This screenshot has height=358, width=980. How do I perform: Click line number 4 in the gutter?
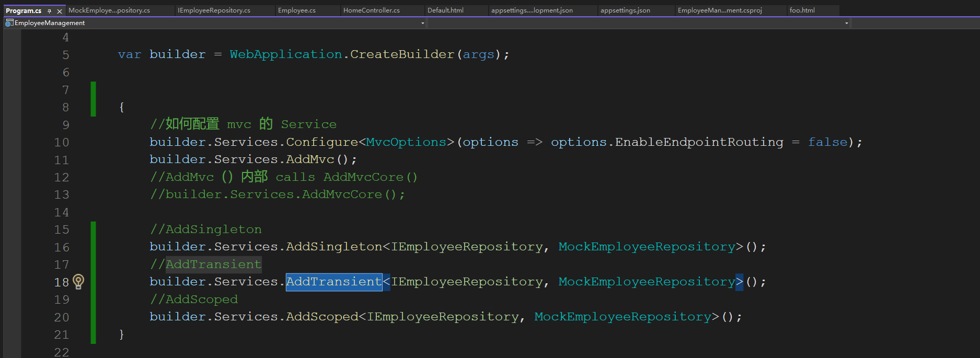pos(66,37)
